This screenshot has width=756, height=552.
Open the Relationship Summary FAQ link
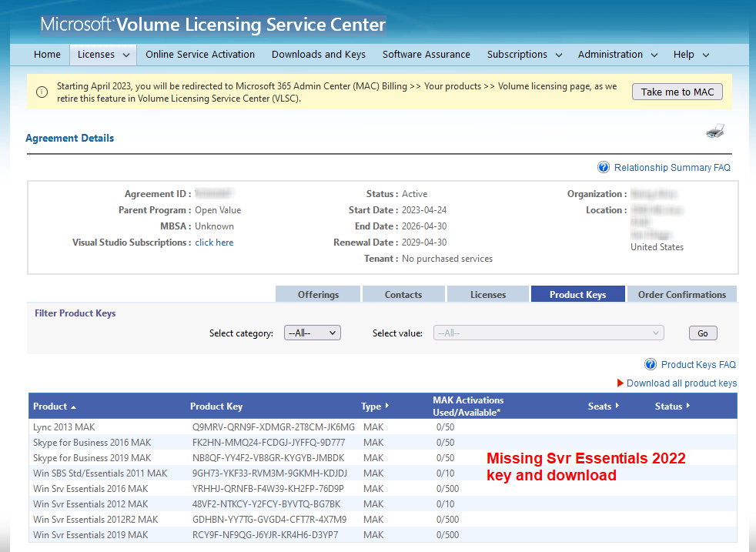tap(673, 167)
